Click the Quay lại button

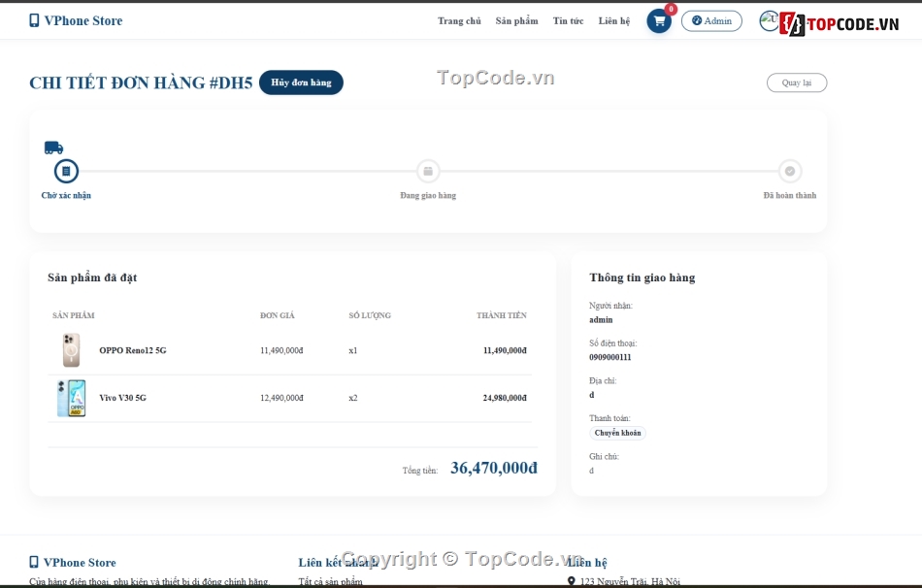pyautogui.click(x=797, y=82)
